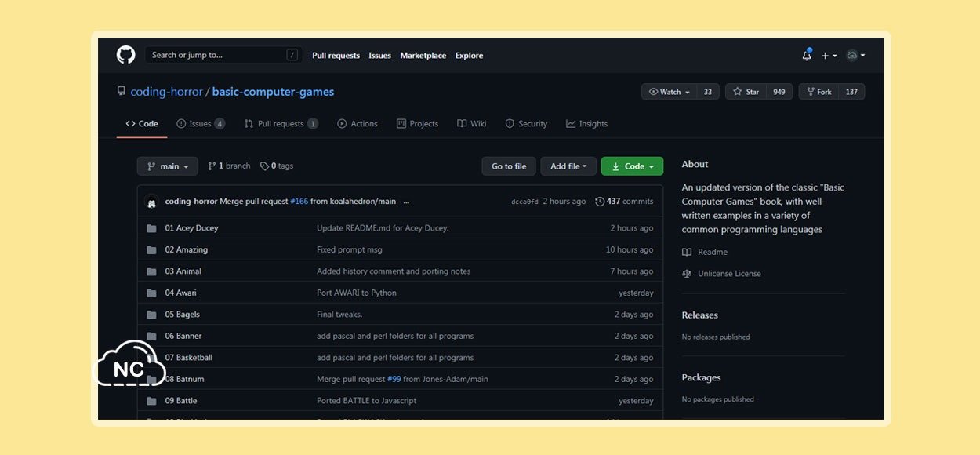Open the 09 Battle folder
Viewport: 980px width, 455px height.
(x=180, y=401)
